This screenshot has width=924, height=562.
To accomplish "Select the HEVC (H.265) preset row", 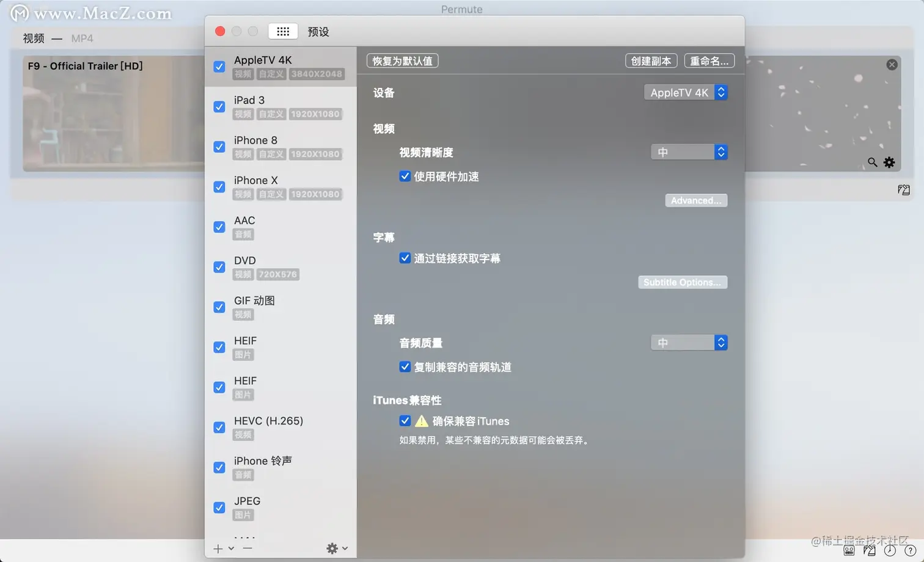I will point(280,428).
